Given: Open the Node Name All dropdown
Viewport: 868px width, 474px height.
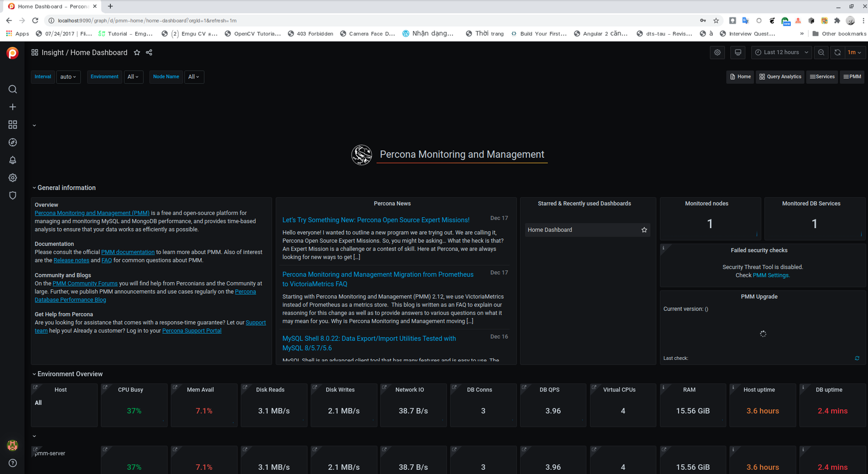Looking at the screenshot, I should click(x=194, y=77).
